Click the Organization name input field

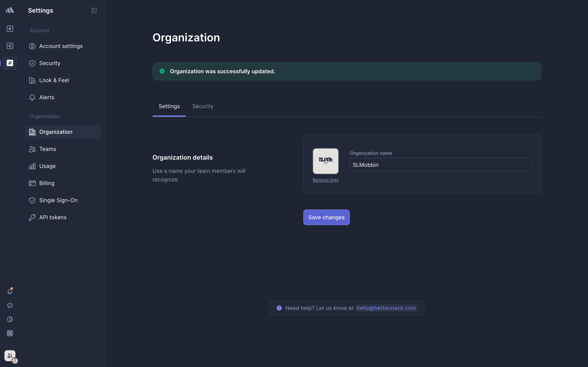coord(440,165)
